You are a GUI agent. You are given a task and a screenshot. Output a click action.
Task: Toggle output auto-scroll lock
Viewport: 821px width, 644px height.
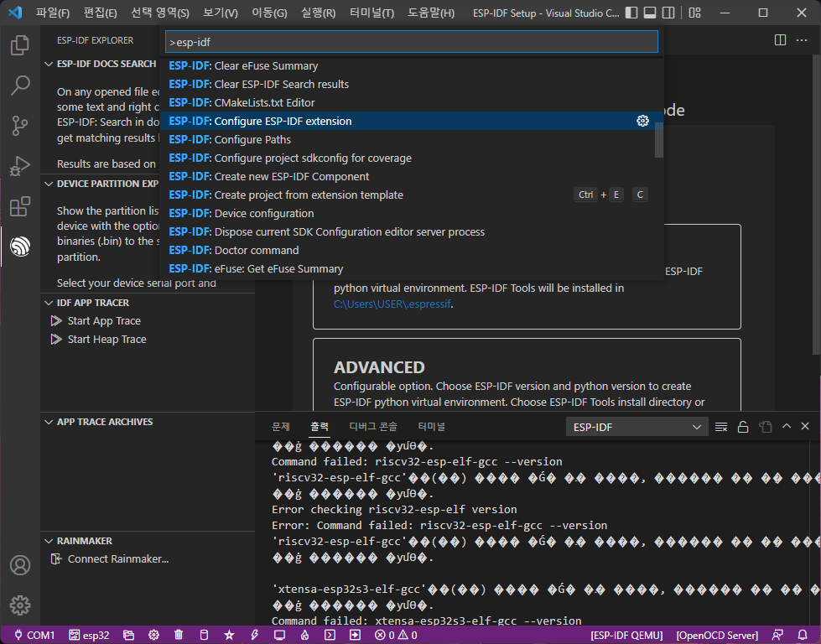[743, 428]
